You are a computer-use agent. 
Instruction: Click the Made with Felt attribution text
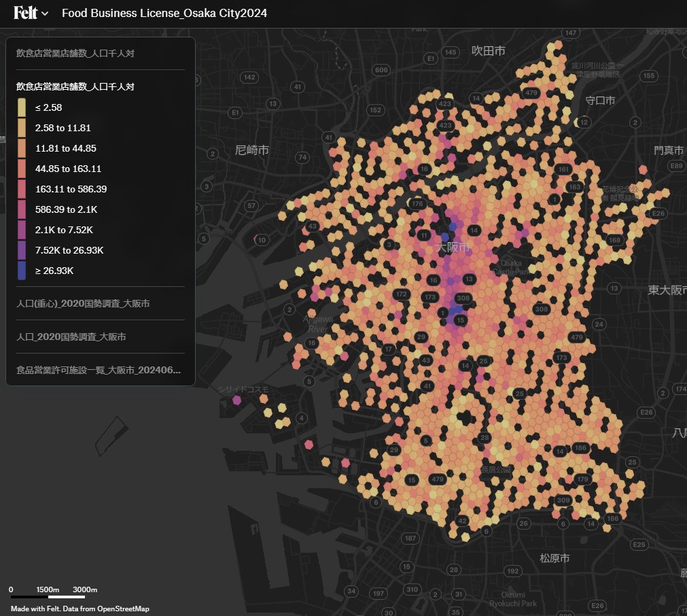[80, 609]
